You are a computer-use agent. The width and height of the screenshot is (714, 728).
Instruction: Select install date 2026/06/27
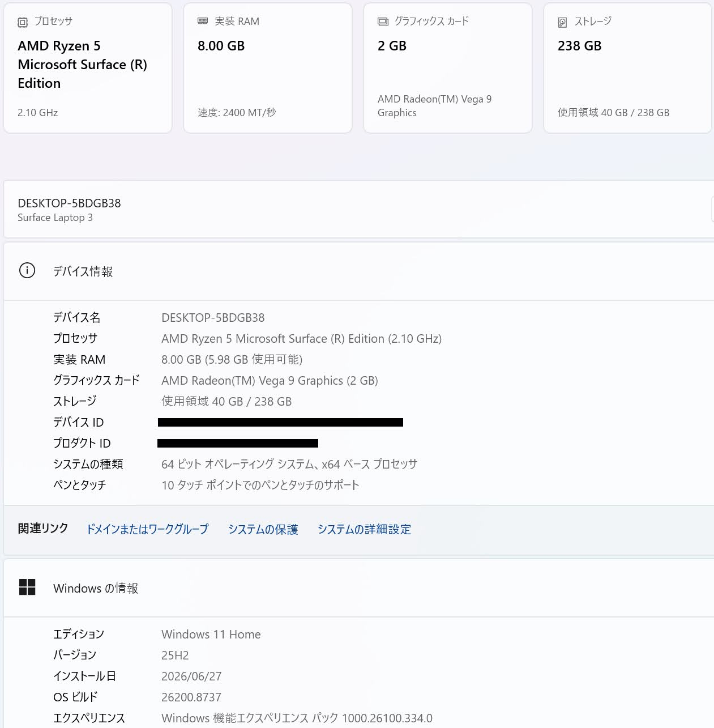(x=191, y=676)
